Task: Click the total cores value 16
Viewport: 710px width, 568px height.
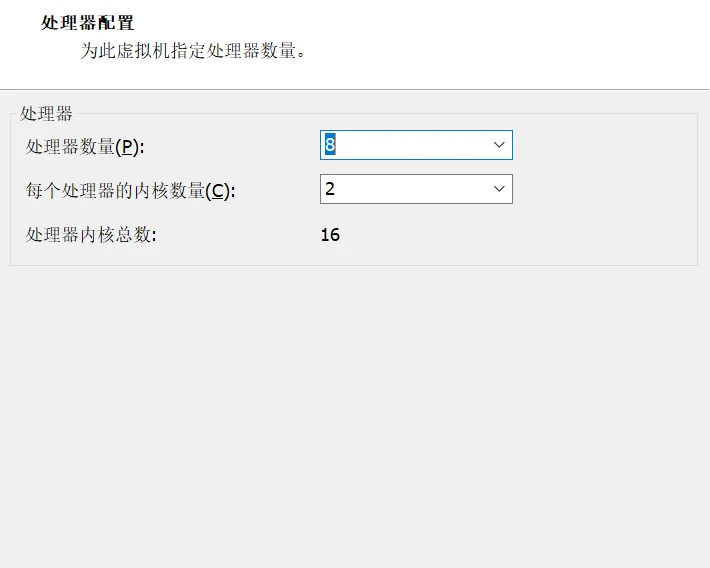Action: 330,235
